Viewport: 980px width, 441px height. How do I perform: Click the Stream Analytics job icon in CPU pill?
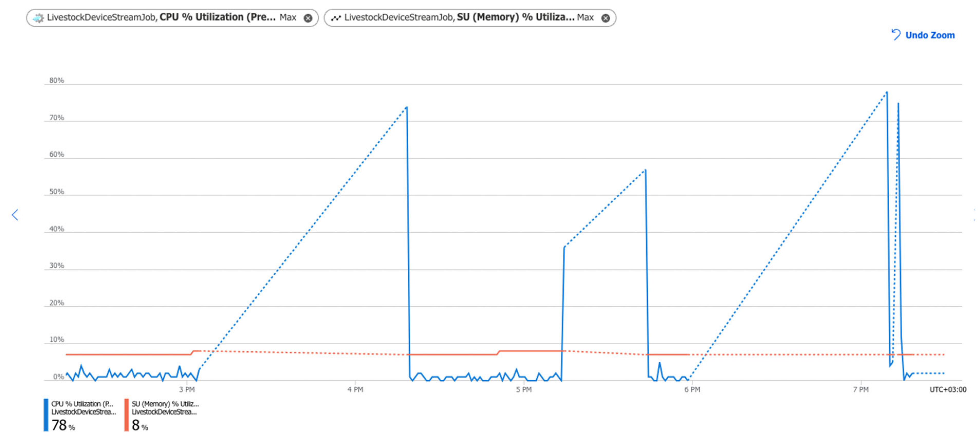pyautogui.click(x=38, y=18)
